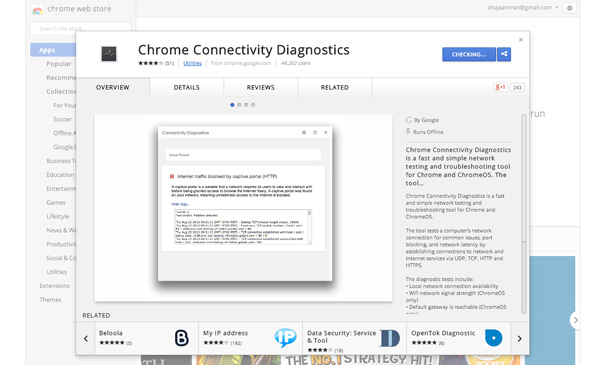Click the star rating of the app

[x=151, y=63]
